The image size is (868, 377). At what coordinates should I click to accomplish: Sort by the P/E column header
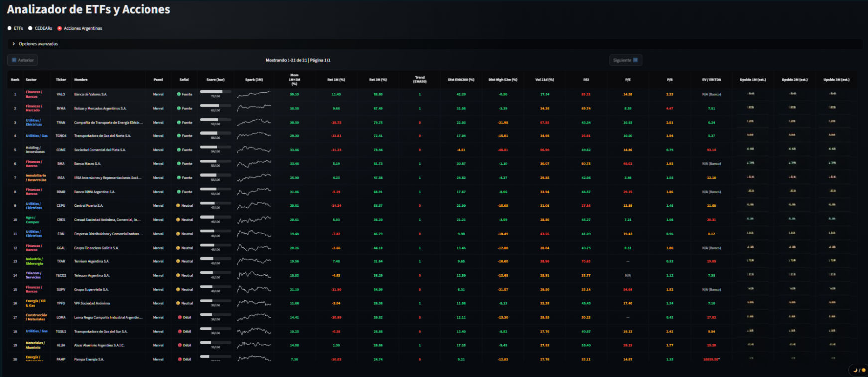coord(628,80)
